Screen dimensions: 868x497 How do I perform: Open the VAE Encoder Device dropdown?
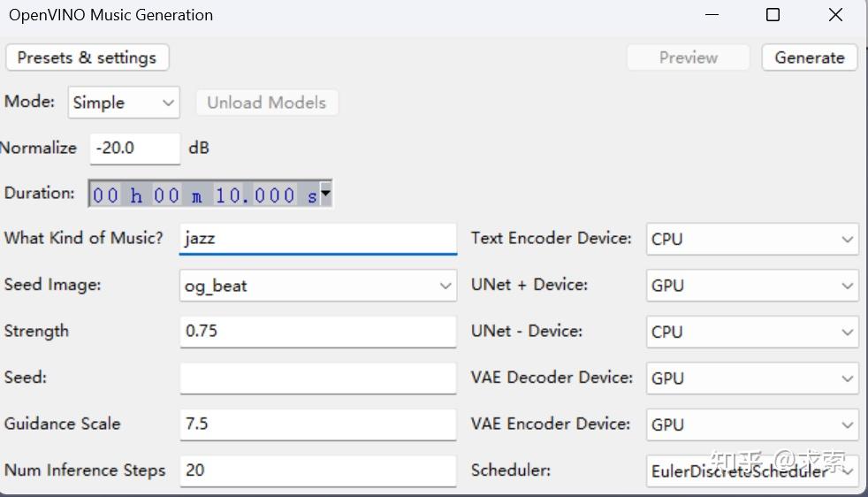pos(752,424)
